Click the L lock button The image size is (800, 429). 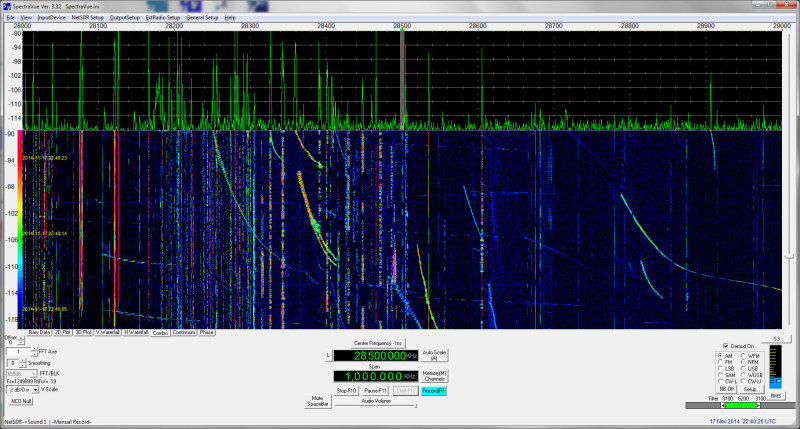tap(328, 356)
